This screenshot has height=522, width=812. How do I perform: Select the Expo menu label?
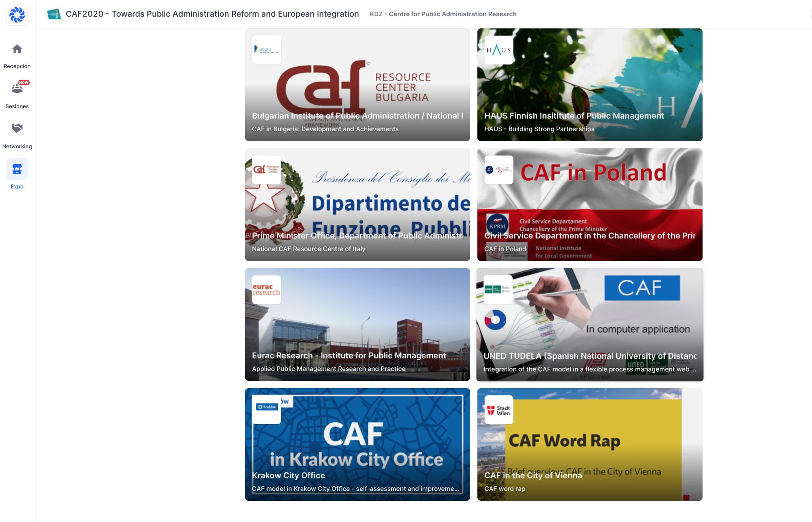click(x=17, y=187)
